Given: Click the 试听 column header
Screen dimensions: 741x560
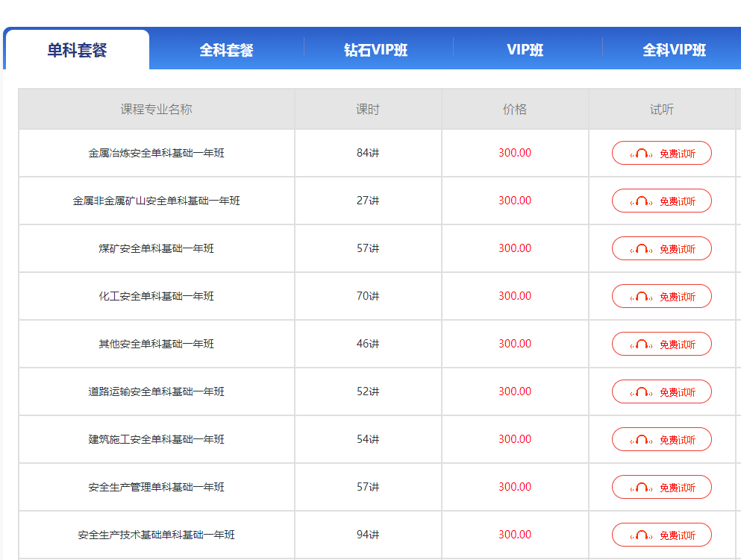Looking at the screenshot, I should point(662,109).
